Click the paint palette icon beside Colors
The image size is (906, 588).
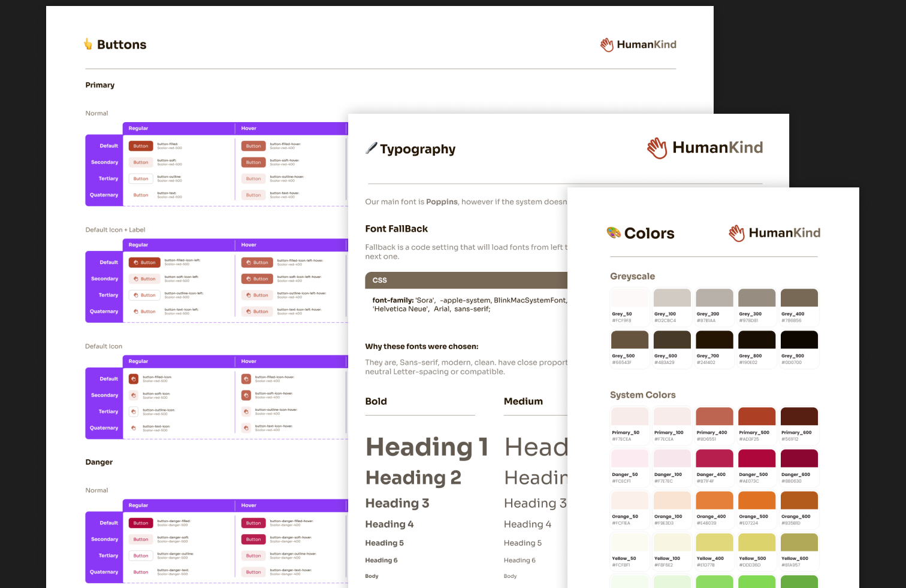pos(614,233)
